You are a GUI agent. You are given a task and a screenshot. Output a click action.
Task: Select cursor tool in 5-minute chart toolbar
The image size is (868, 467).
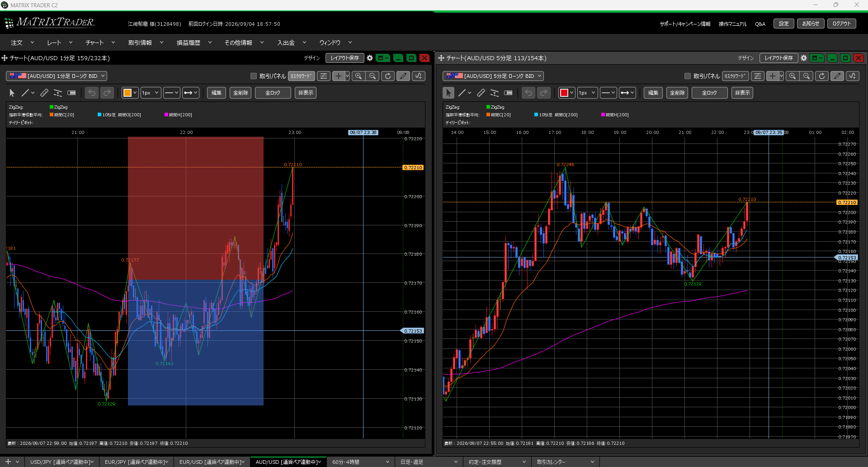[448, 93]
